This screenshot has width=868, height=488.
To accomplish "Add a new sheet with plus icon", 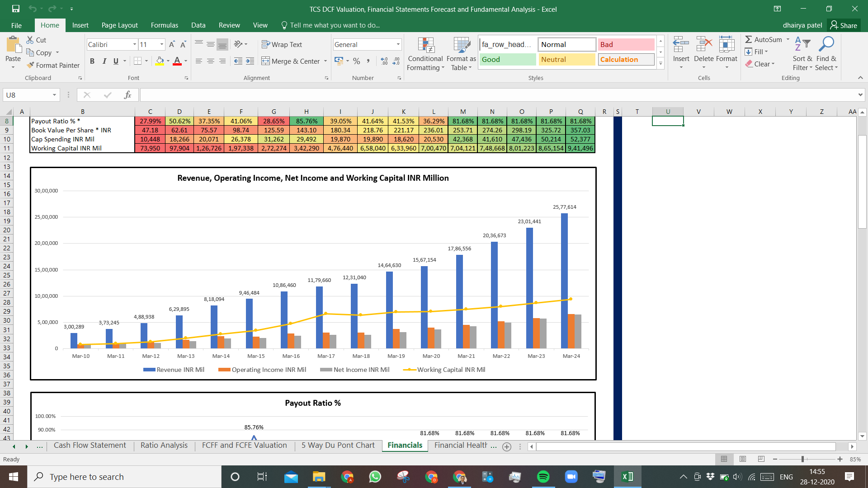I will point(507,446).
